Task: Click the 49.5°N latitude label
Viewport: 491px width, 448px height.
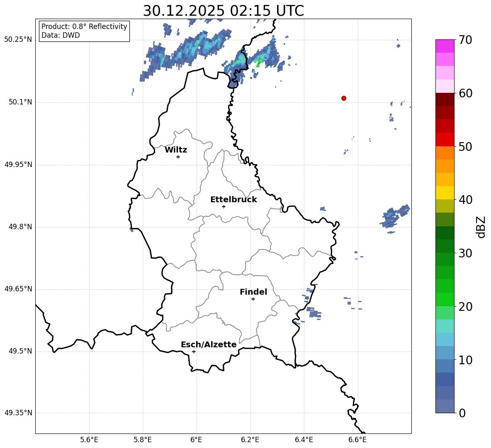Action: click(x=20, y=351)
